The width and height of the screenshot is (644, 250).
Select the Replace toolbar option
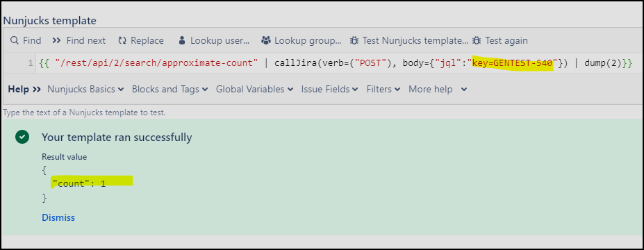click(141, 41)
